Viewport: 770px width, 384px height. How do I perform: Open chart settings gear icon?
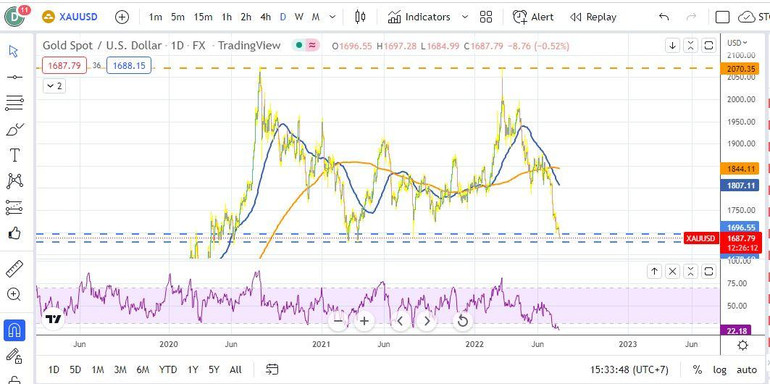742,345
